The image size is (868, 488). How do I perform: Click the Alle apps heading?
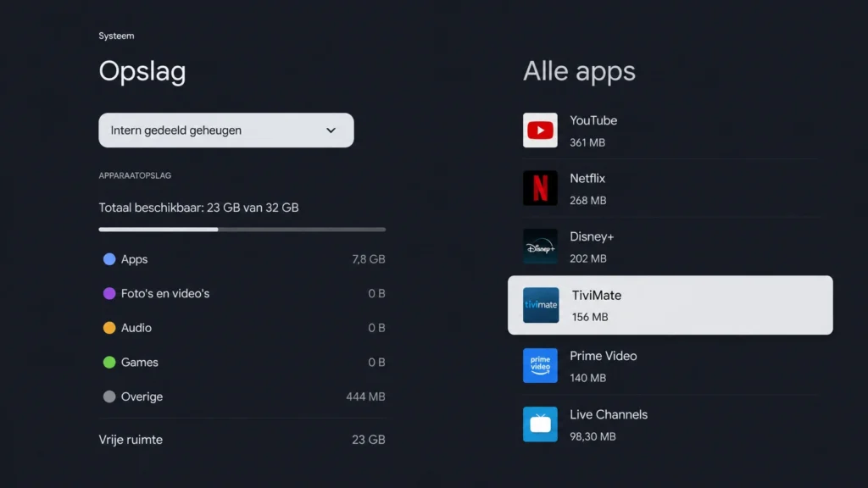[579, 72]
